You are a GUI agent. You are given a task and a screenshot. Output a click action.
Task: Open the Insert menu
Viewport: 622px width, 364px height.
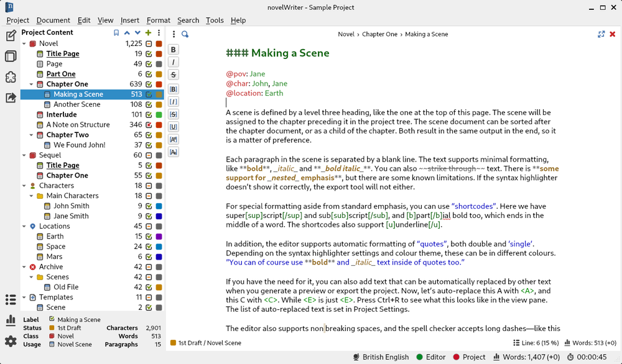(x=130, y=20)
